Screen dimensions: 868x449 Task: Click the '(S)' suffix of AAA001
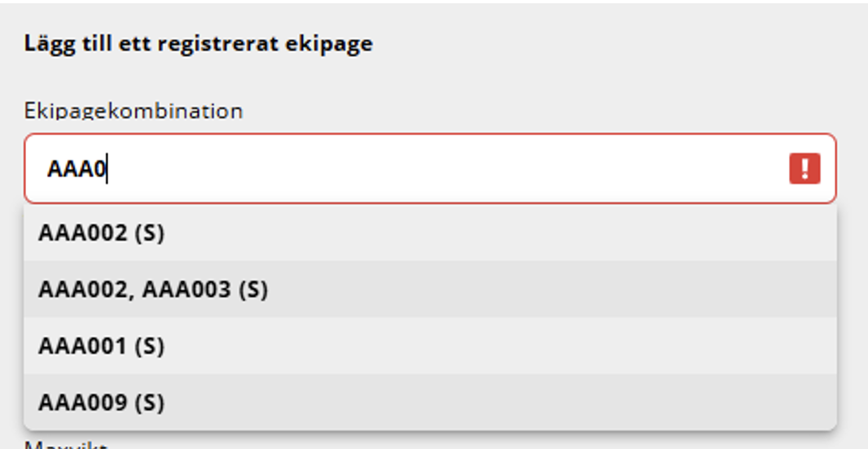(150, 347)
